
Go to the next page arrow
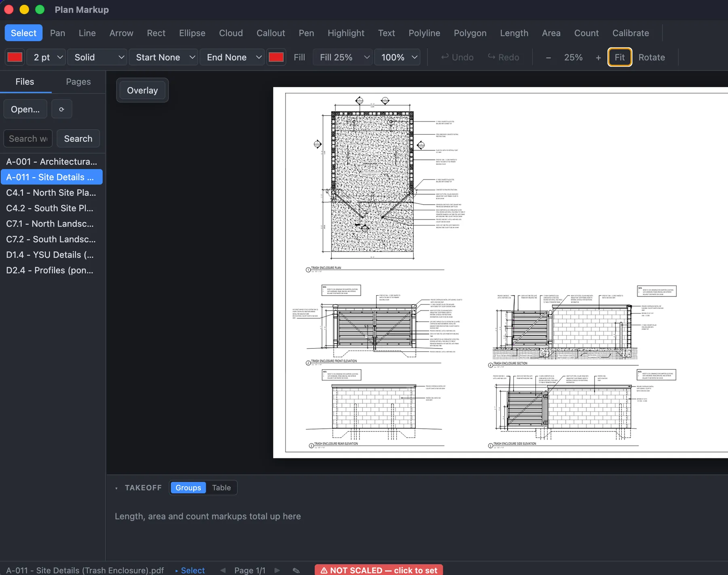coord(277,570)
